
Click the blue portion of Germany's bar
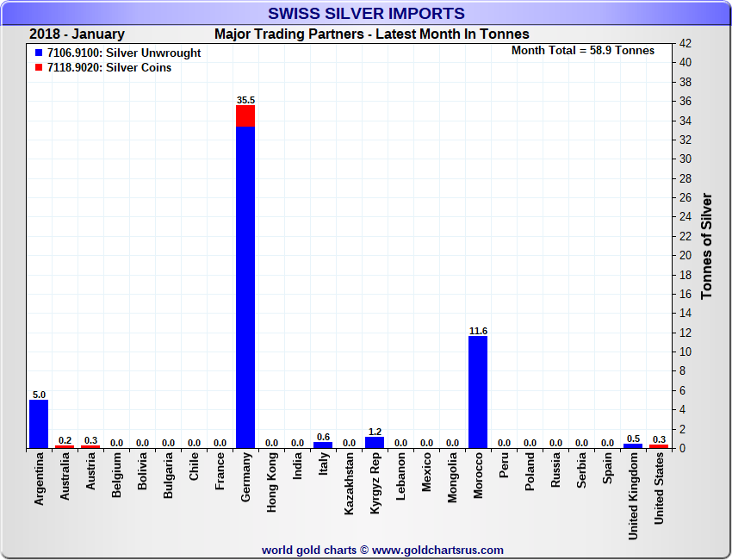tap(245, 284)
